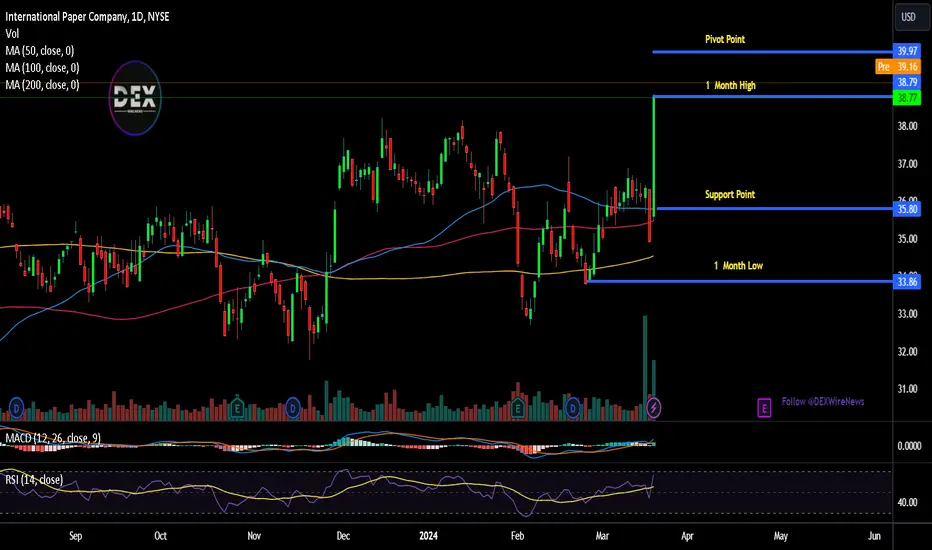
Task: Click the 31.00 price scale value
Action: pos(908,389)
